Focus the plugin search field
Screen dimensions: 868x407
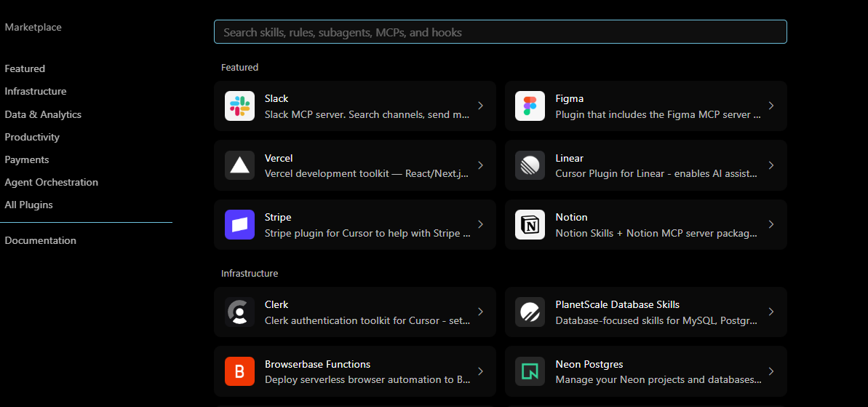coord(501,32)
